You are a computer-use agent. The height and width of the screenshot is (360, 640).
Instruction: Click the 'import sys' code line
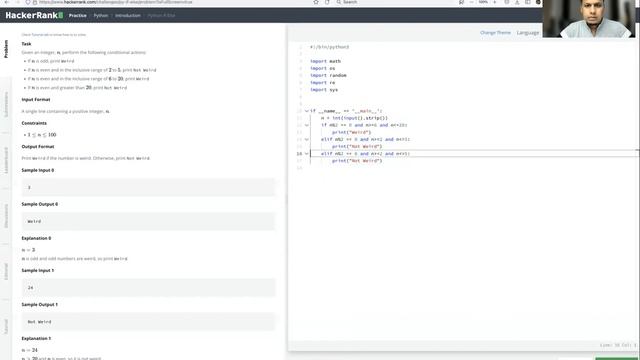(x=324, y=90)
